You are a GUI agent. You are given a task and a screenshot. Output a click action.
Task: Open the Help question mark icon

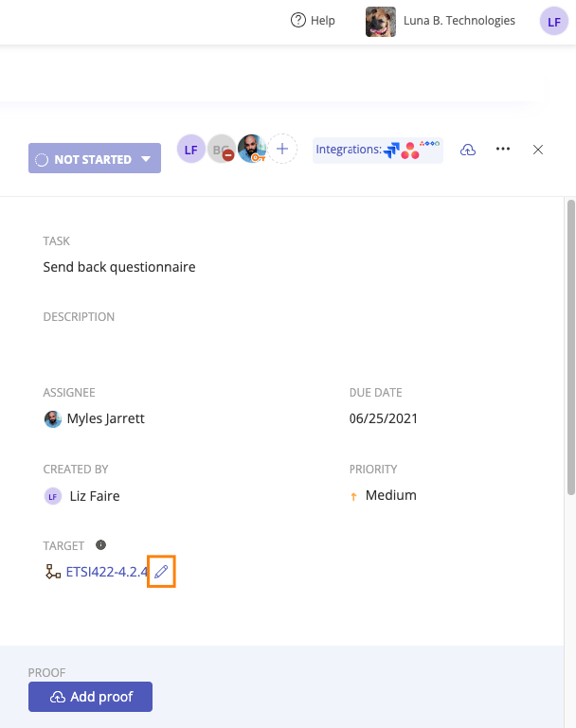pyautogui.click(x=298, y=21)
